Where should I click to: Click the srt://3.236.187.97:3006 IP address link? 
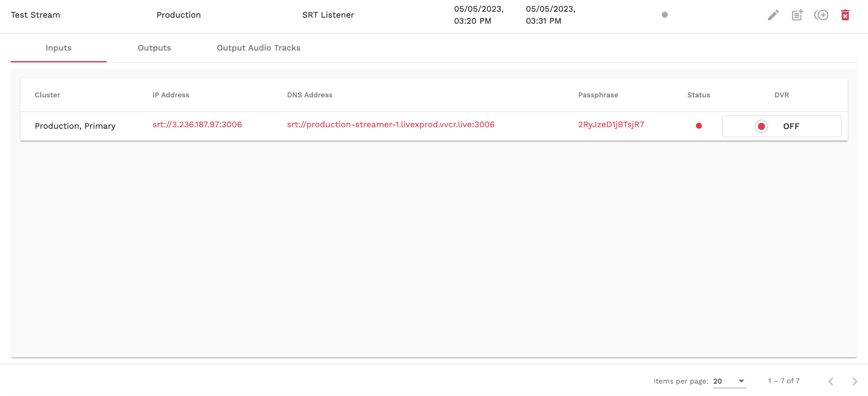(197, 125)
